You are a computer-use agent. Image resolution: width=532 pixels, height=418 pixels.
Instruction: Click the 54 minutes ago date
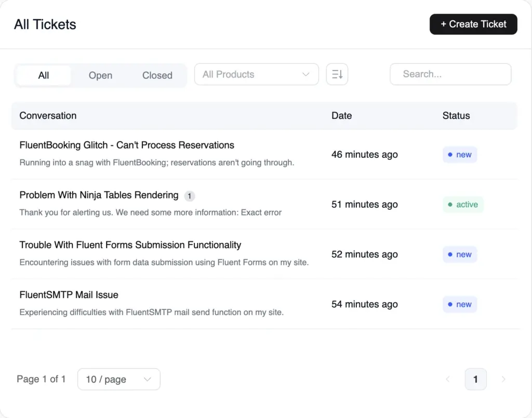coord(365,304)
